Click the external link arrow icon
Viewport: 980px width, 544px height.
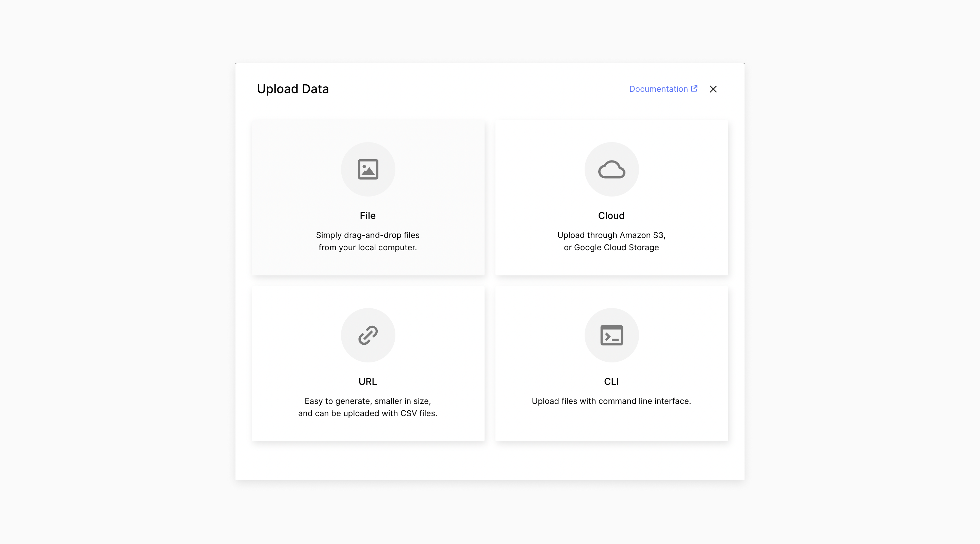click(694, 89)
